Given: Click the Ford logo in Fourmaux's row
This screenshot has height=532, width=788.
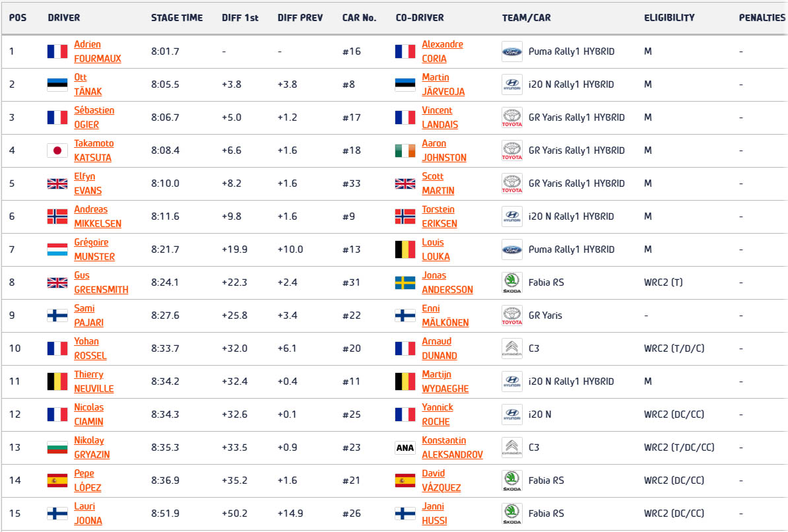Looking at the screenshot, I should (511, 51).
